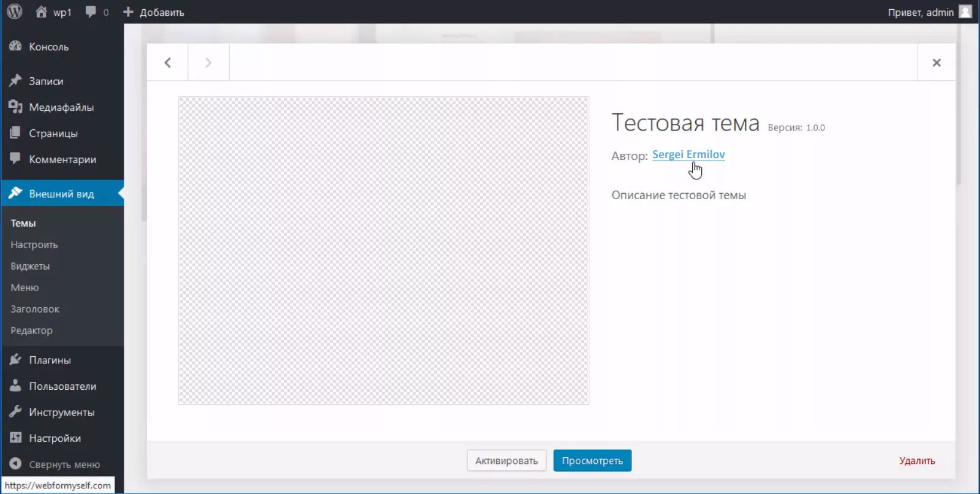Open the wp1 site home icon
980x494 pixels.
click(x=41, y=12)
